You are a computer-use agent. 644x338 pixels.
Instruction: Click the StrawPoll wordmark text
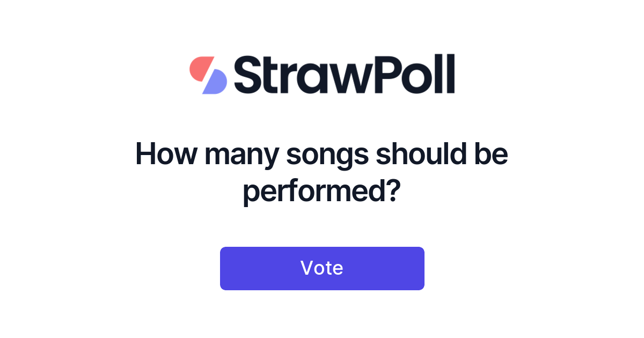[x=345, y=75]
